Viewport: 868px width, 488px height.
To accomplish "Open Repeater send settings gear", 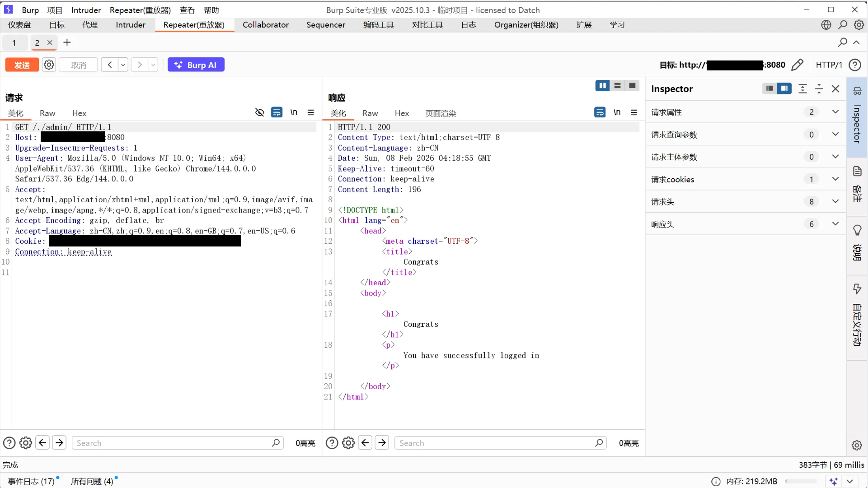I will pos(49,65).
